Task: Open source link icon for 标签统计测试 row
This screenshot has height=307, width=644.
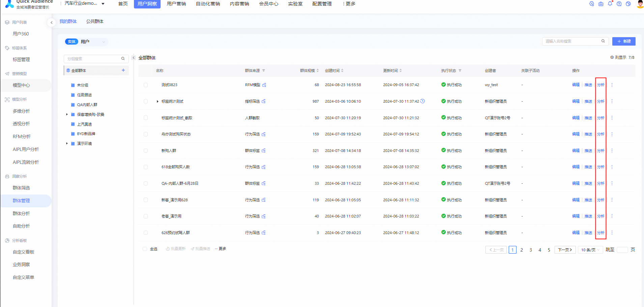Action: coord(263,101)
